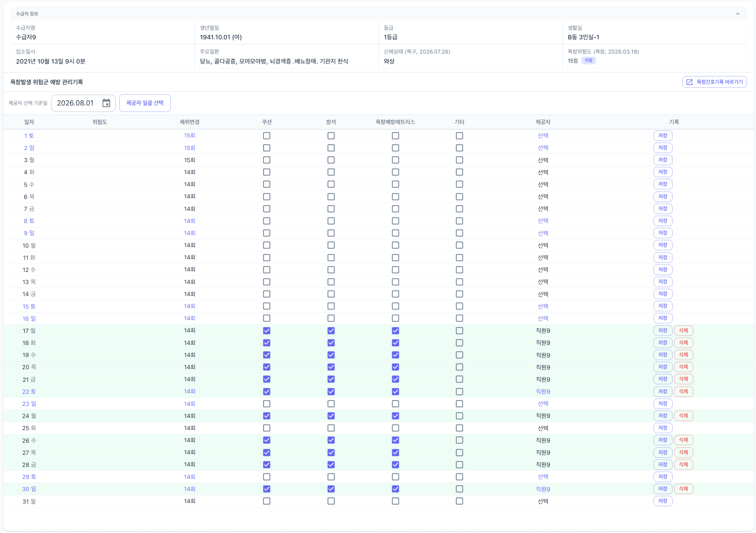Delete the record for 22 토
This screenshot has width=756, height=533.
click(683, 392)
